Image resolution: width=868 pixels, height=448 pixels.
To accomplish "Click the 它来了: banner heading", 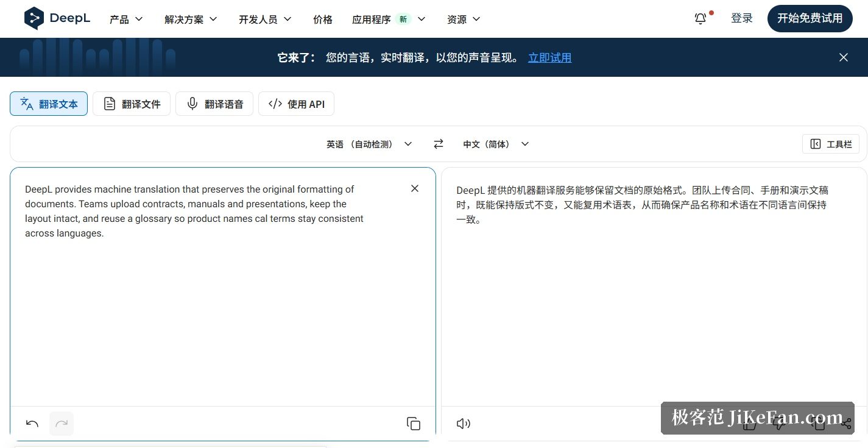I will tap(297, 58).
